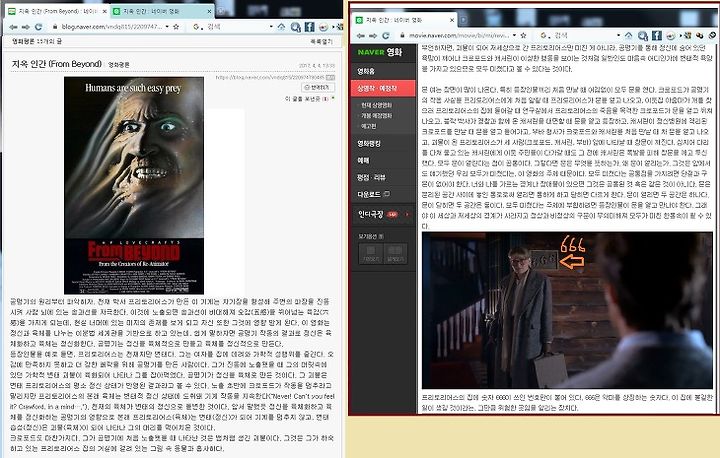The image size is (720, 458).
Task: Open 다운로드 in Naver movie sidebar
Action: [369, 194]
